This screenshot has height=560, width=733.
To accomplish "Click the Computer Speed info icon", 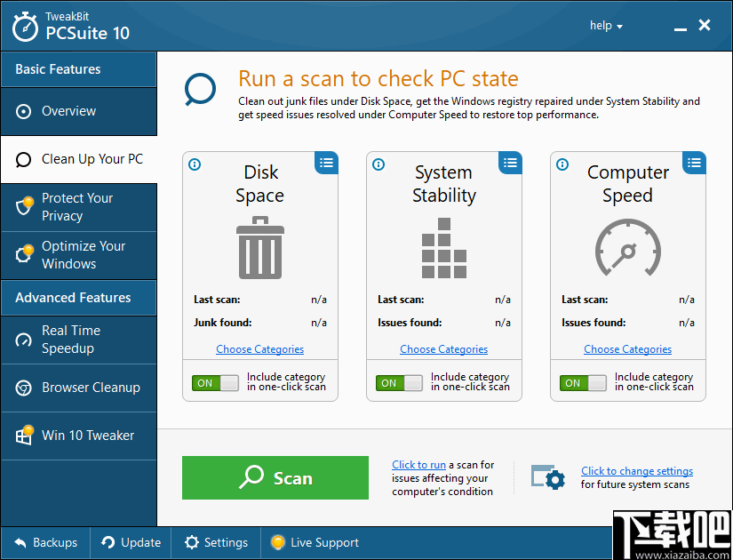I will point(562,164).
